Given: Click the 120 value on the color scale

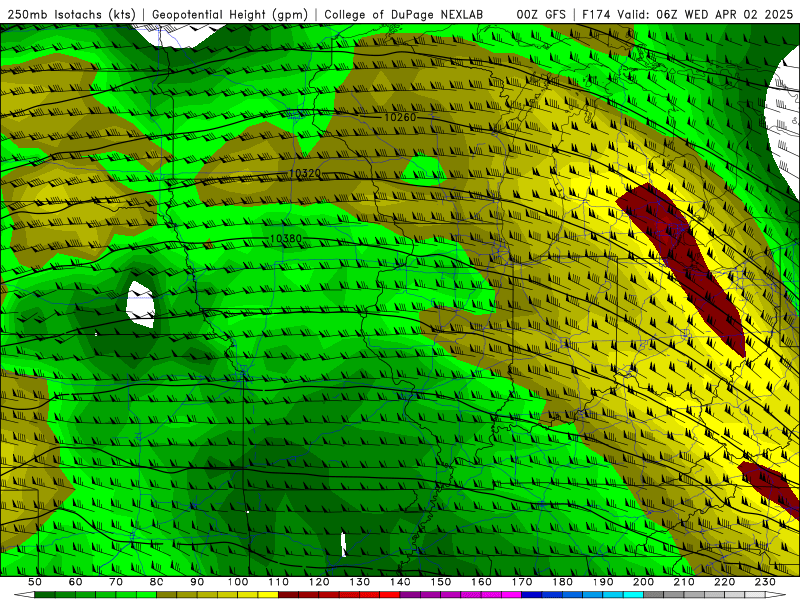Looking at the screenshot, I should pos(319,582).
